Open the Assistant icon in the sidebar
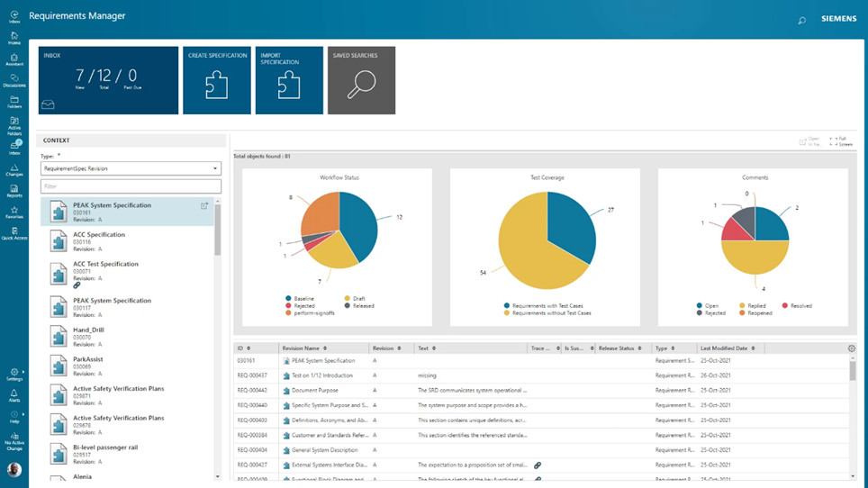Image resolution: width=868 pixels, height=488 pixels. pos(14,59)
